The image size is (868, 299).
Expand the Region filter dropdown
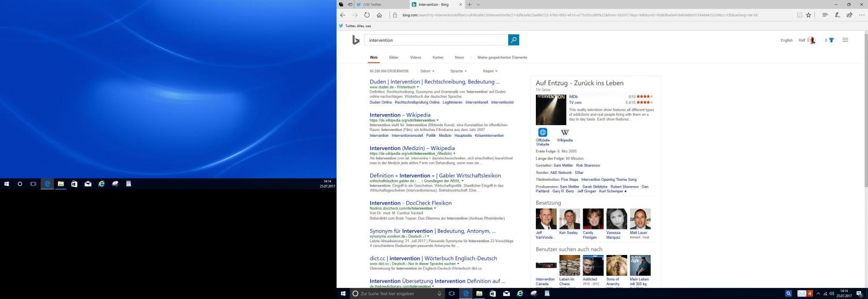(x=490, y=71)
